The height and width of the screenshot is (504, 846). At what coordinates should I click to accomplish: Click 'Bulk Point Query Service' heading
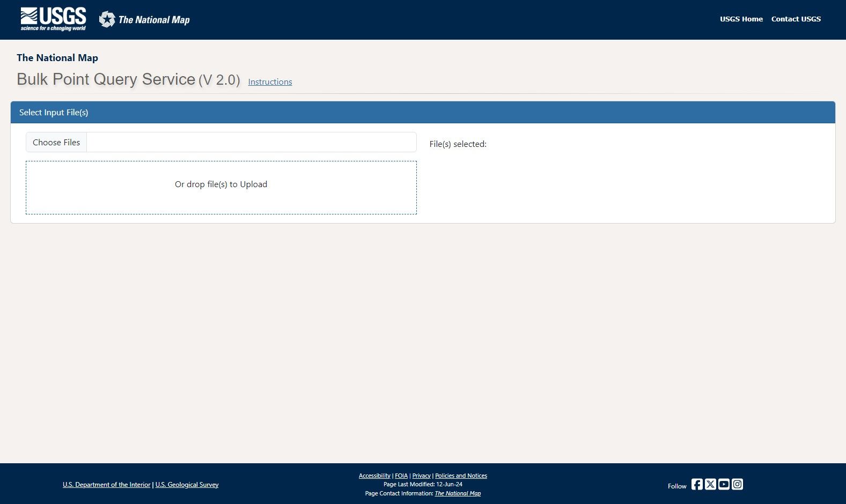pyautogui.click(x=106, y=79)
